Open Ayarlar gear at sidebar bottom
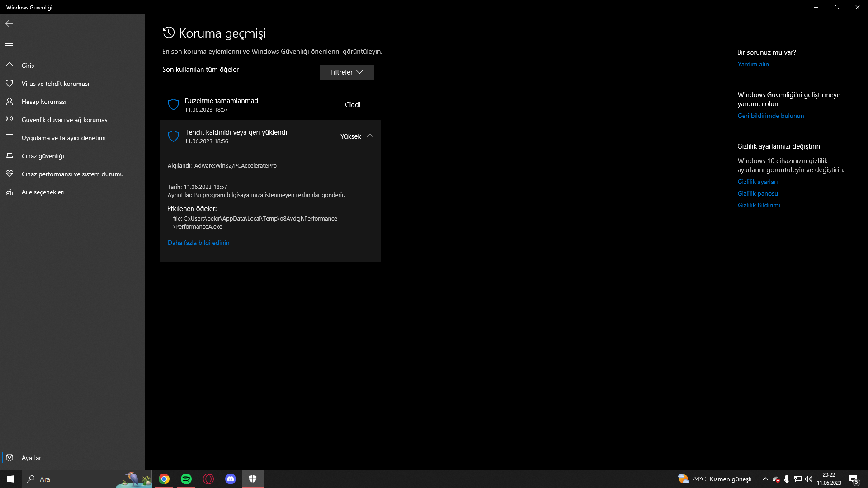 (x=9, y=458)
